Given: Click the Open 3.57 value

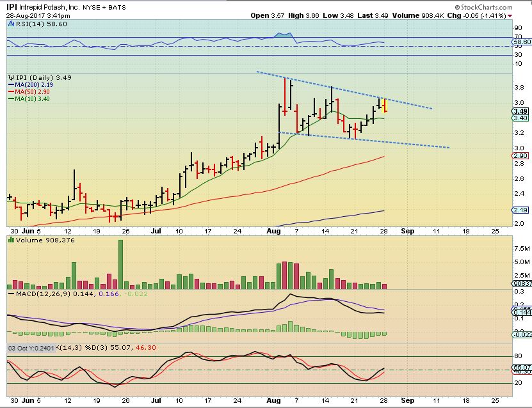Looking at the screenshot, I should [x=268, y=15].
